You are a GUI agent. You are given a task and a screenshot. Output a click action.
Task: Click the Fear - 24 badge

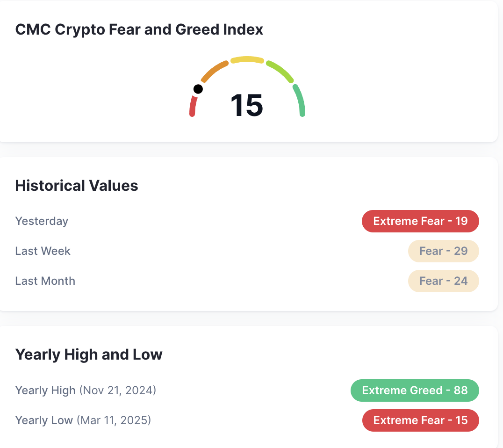[x=443, y=281]
